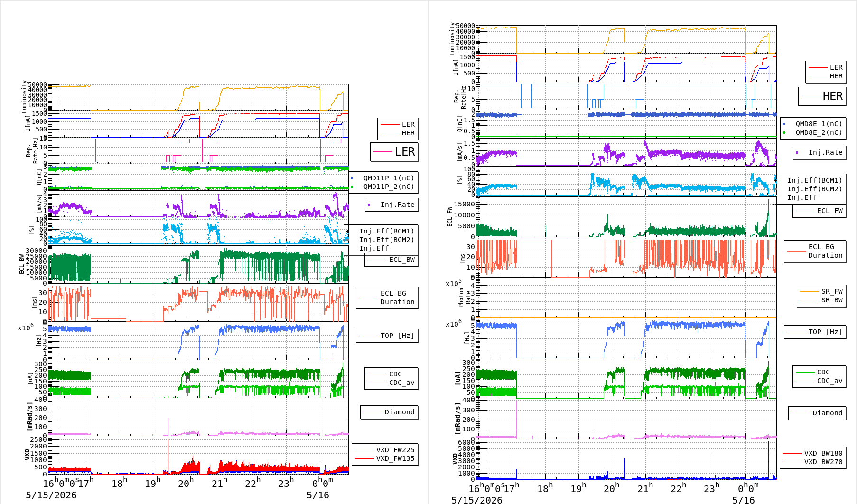The height and width of the screenshot is (504, 857).
Task: Click the VXD_FW135 legend entry
Action: pyautogui.click(x=395, y=458)
